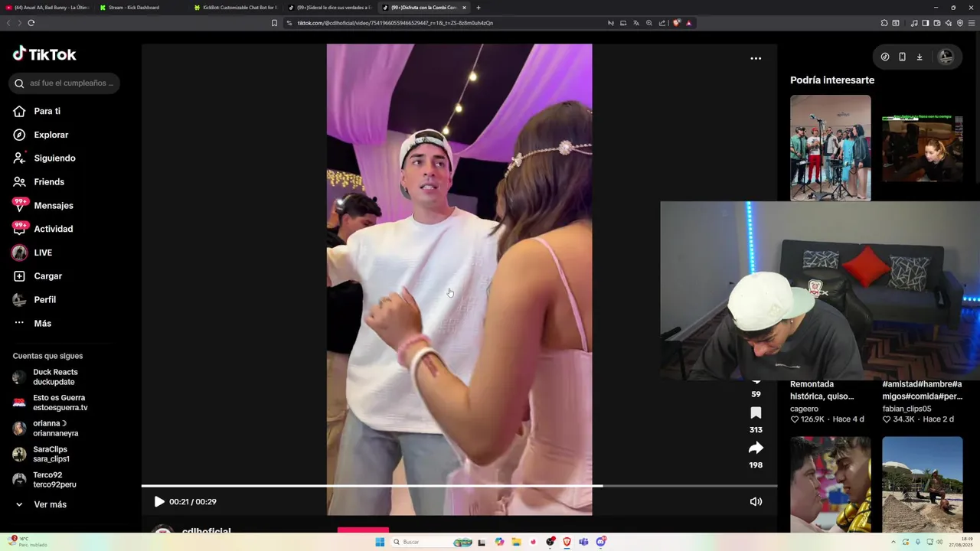The height and width of the screenshot is (551, 980).
Task: Open the golden balloons suggested video
Action: (830, 484)
